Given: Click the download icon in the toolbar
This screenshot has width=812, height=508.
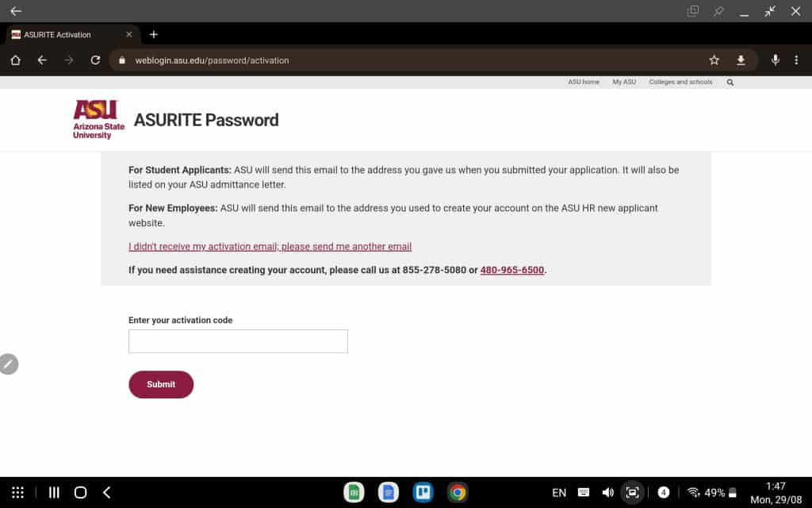Looking at the screenshot, I should click(741, 60).
